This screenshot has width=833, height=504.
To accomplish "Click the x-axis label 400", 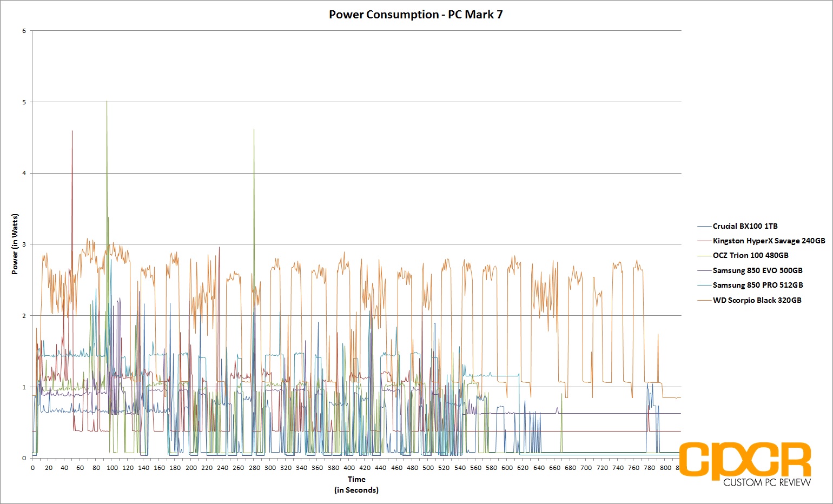I will coord(349,468).
